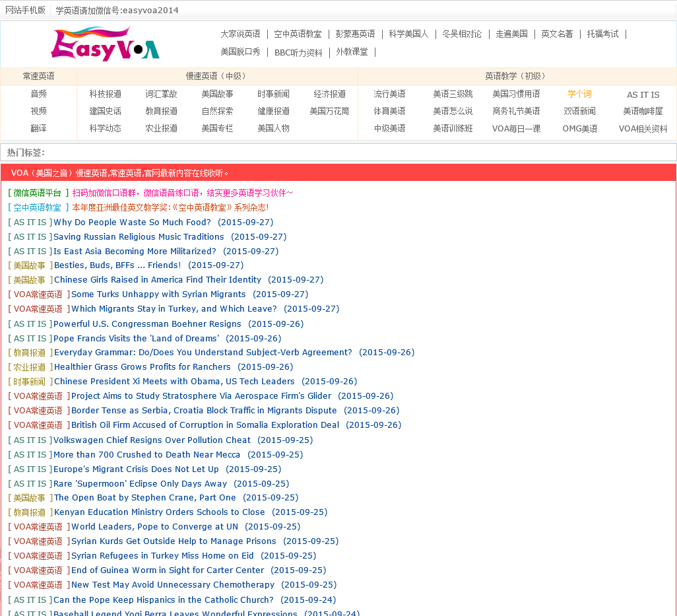Viewport: 677px width, 616px height.
Task: Click 时事新闻 tag beside Xi Meets Obama article
Action: click(29, 382)
